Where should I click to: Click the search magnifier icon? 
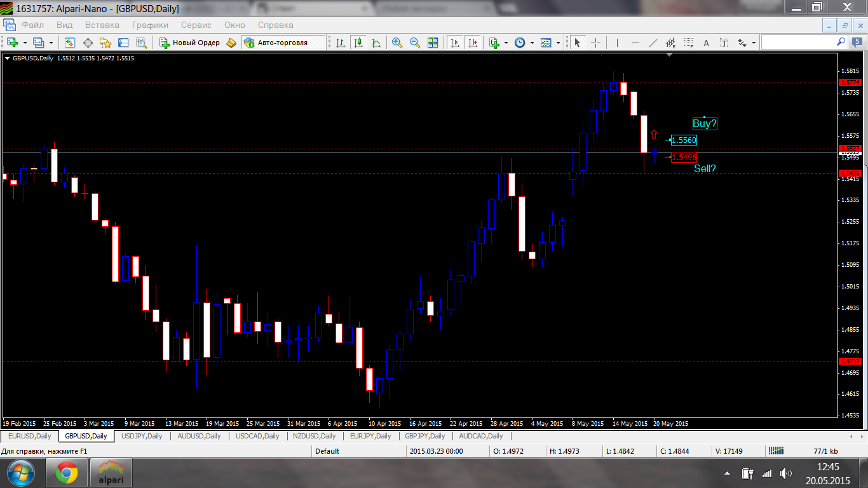pos(841,42)
